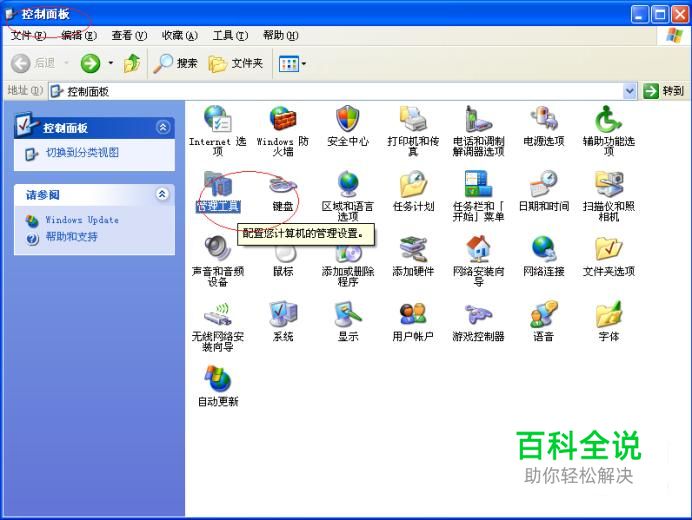Open the 文件(F) menu

pos(28,35)
